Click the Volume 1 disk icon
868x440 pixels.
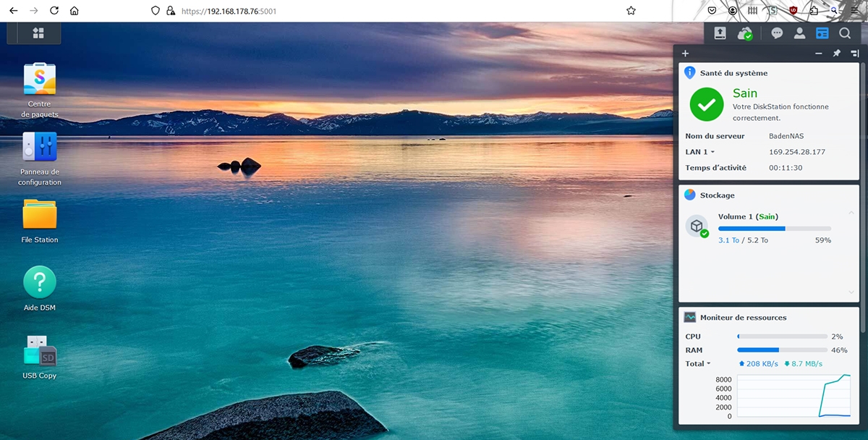click(x=697, y=227)
